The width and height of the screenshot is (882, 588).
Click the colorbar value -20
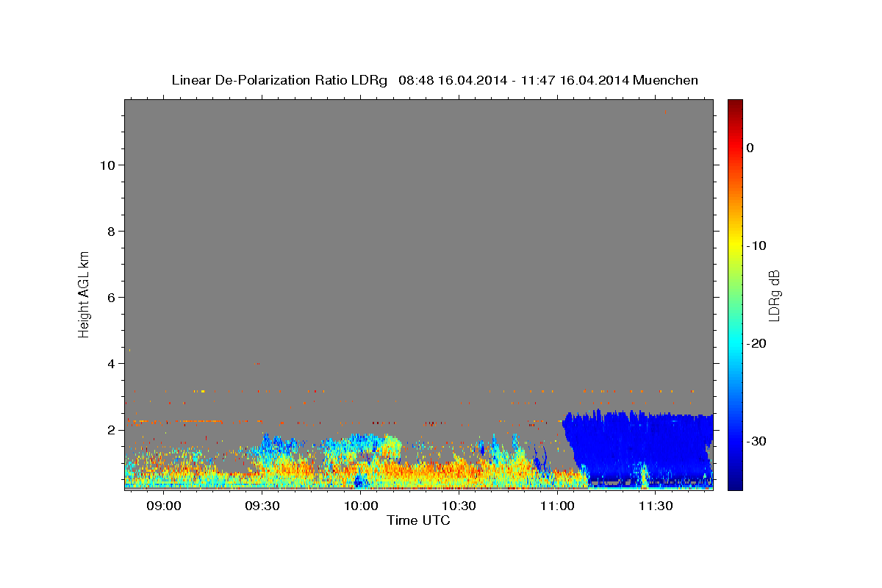pos(757,343)
